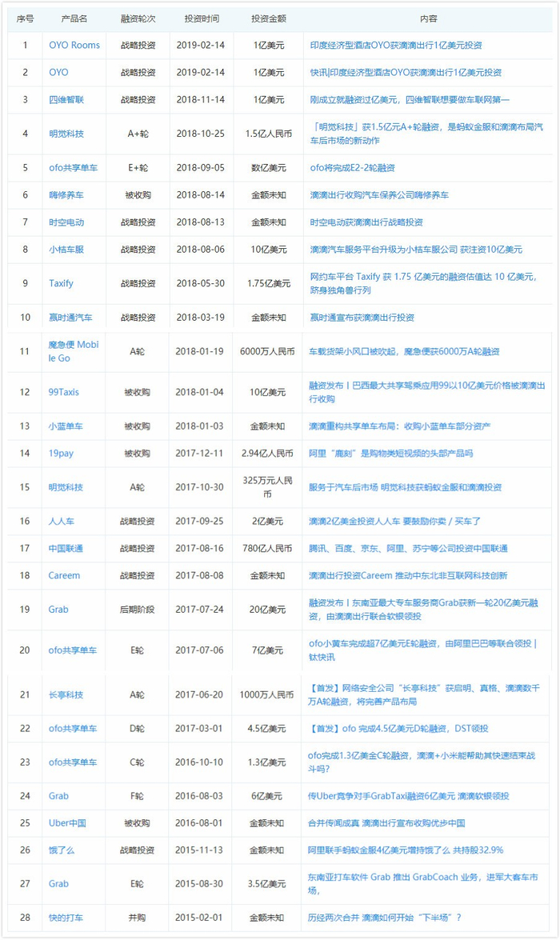Open article '刚成立就融资过亿美元，四维智联想要做车联网第一'
This screenshot has height=940, width=560.
click(410, 99)
